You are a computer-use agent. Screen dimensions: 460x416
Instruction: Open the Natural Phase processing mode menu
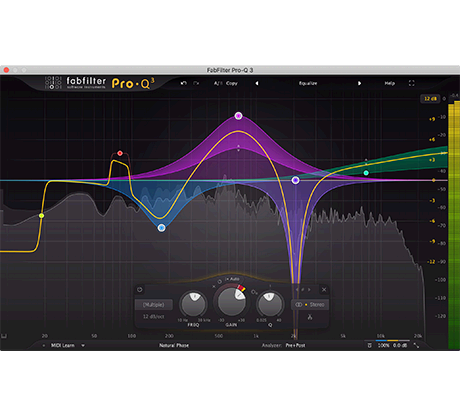pyautogui.click(x=174, y=345)
